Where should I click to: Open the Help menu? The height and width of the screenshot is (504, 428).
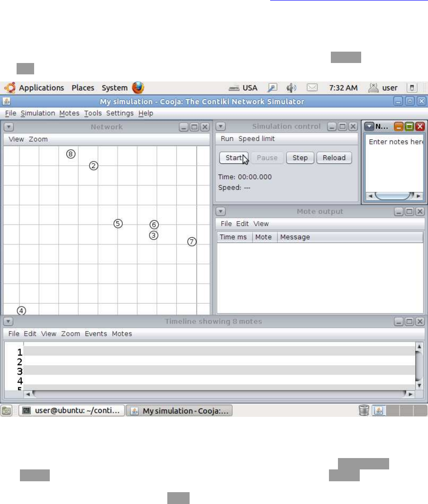[x=146, y=114]
